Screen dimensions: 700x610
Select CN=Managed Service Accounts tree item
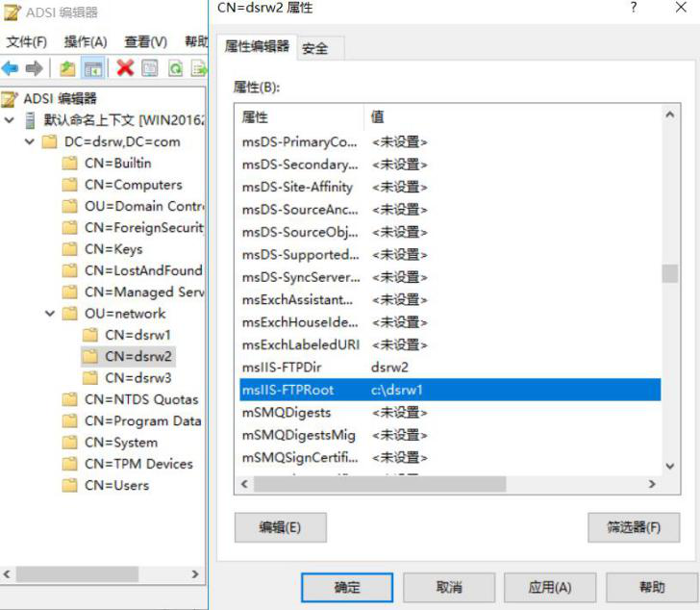coord(144,292)
